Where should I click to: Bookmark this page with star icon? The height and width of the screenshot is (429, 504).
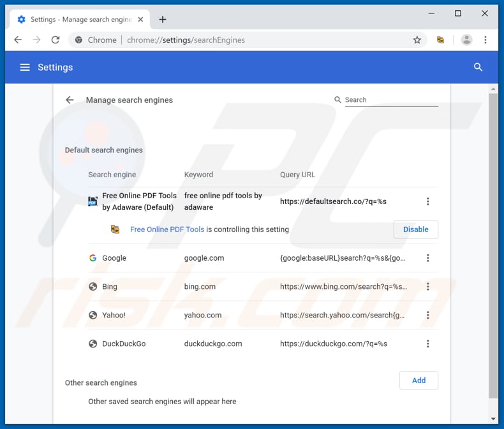click(417, 40)
